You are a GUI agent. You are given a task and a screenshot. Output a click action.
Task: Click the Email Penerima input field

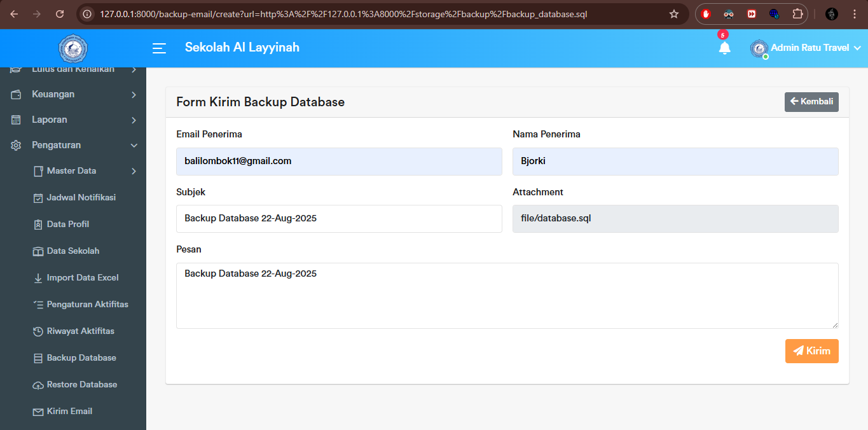pyautogui.click(x=339, y=162)
